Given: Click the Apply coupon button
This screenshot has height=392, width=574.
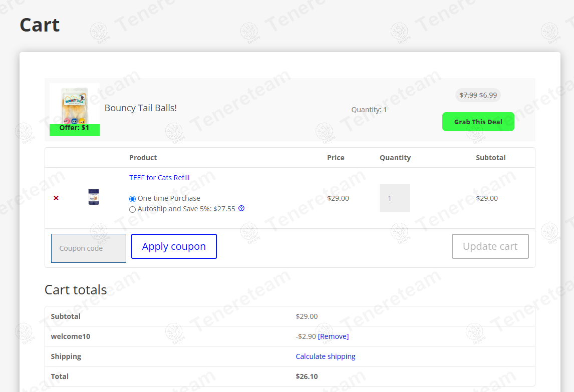Looking at the screenshot, I should tap(174, 246).
